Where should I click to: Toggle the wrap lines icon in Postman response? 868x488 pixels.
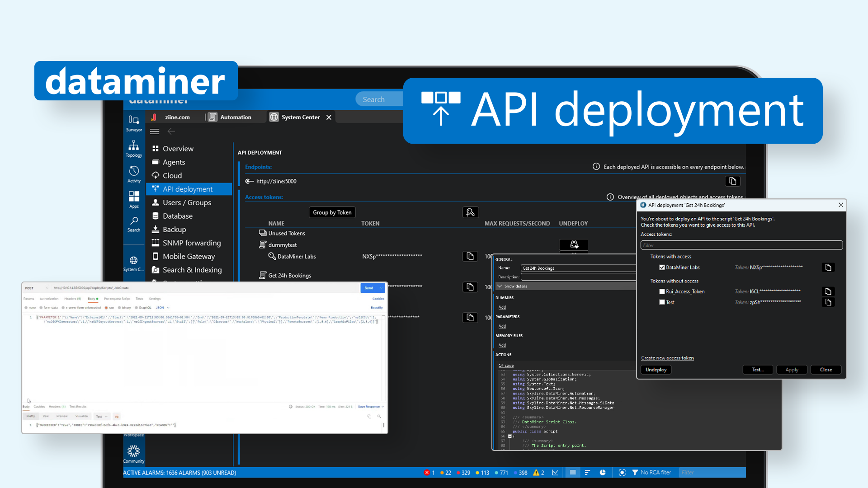tap(117, 417)
